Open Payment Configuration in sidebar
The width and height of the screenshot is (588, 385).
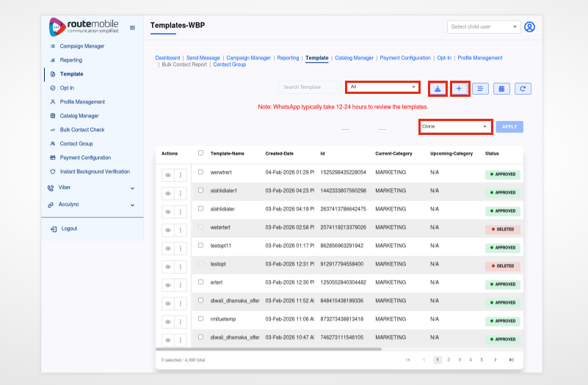[85, 158]
